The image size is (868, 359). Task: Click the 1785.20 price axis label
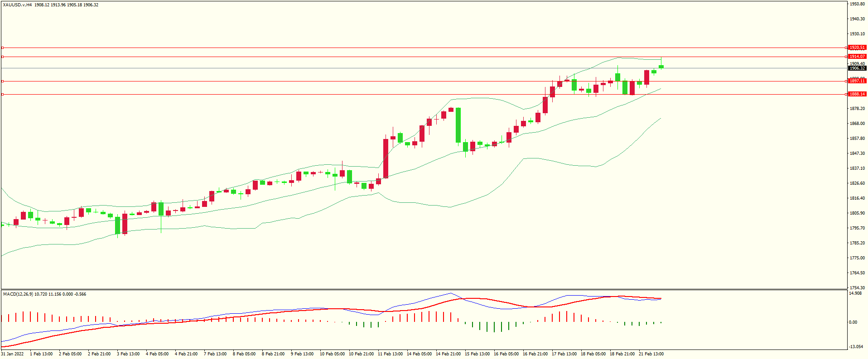pyautogui.click(x=857, y=243)
